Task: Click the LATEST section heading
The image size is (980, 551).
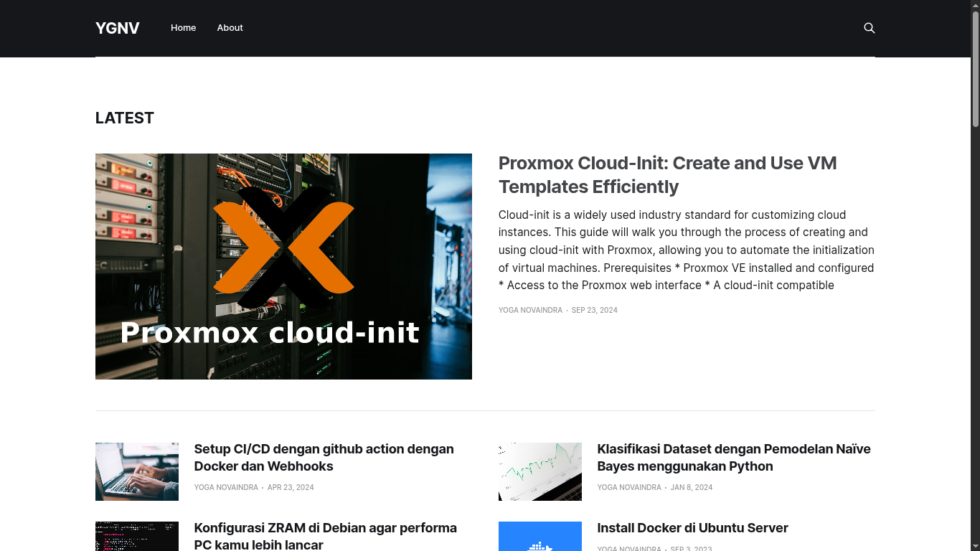Action: click(125, 118)
